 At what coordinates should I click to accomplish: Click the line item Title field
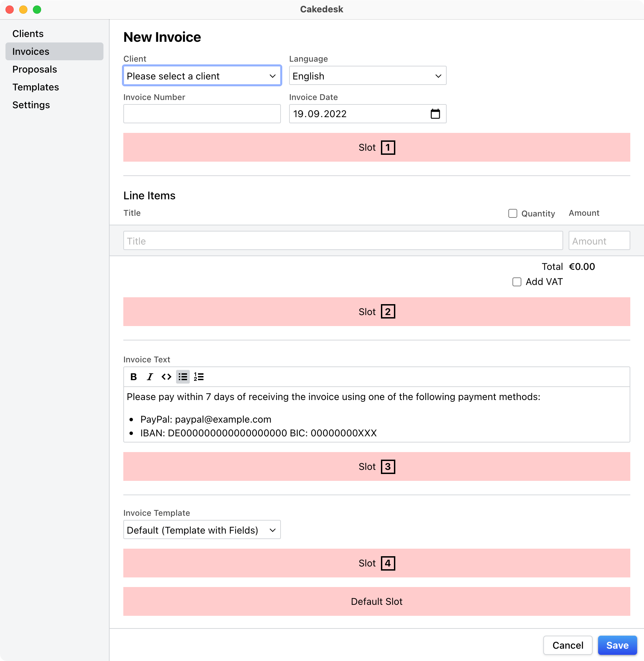343,241
